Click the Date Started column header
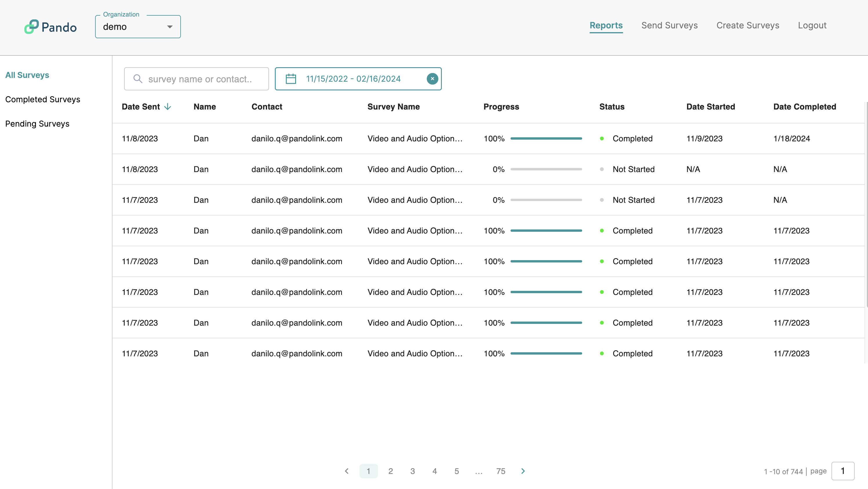Screen dimensions: 868x489 click(x=711, y=107)
